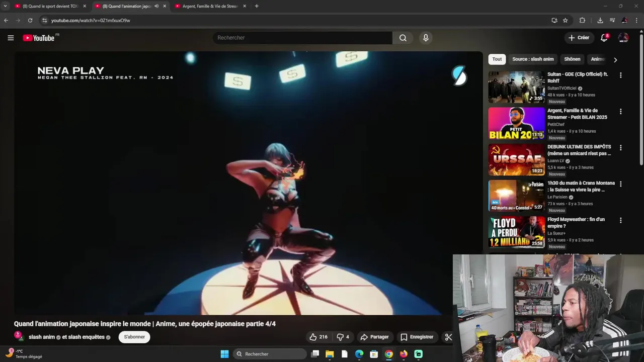Open the tab search dropdown arrow
The width and height of the screenshot is (644, 362).
[x=5, y=6]
